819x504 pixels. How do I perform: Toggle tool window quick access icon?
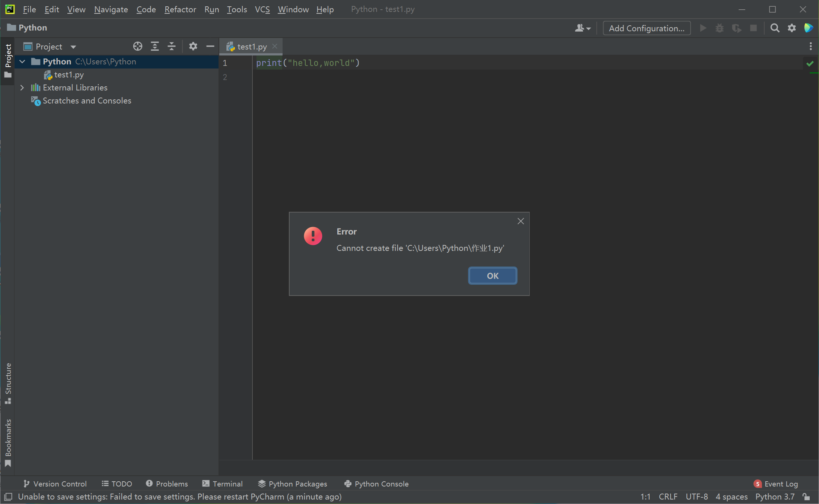coord(8,497)
